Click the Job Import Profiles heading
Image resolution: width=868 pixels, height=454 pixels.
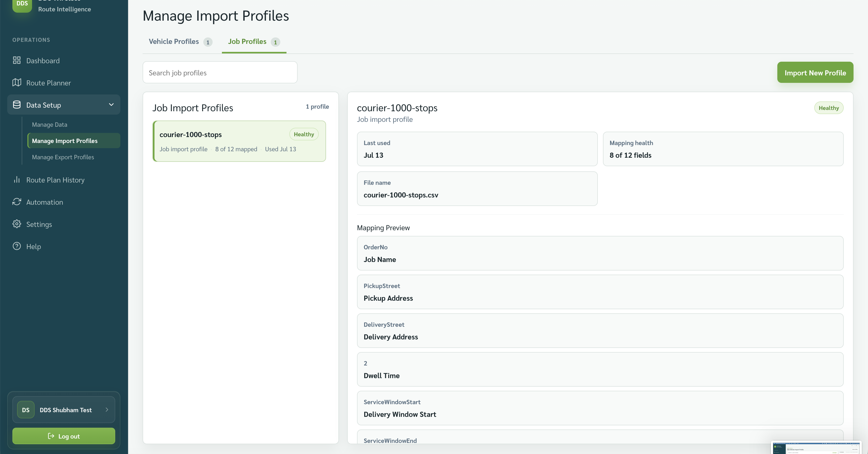(x=193, y=108)
